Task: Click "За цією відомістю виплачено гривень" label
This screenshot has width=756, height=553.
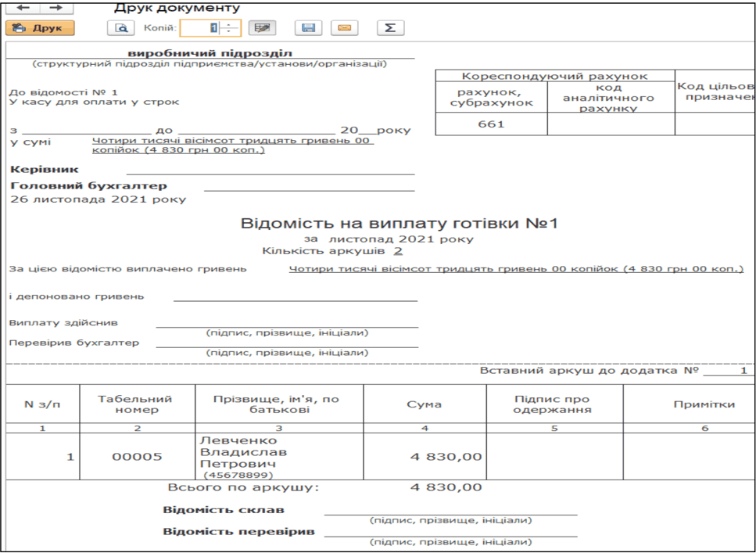Action: point(127,269)
